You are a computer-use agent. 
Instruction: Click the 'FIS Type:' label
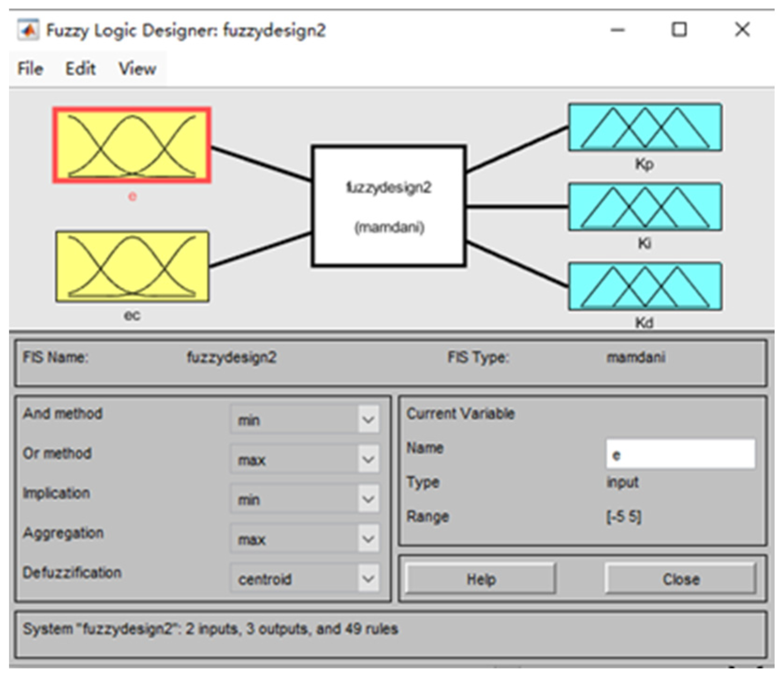tap(478, 358)
